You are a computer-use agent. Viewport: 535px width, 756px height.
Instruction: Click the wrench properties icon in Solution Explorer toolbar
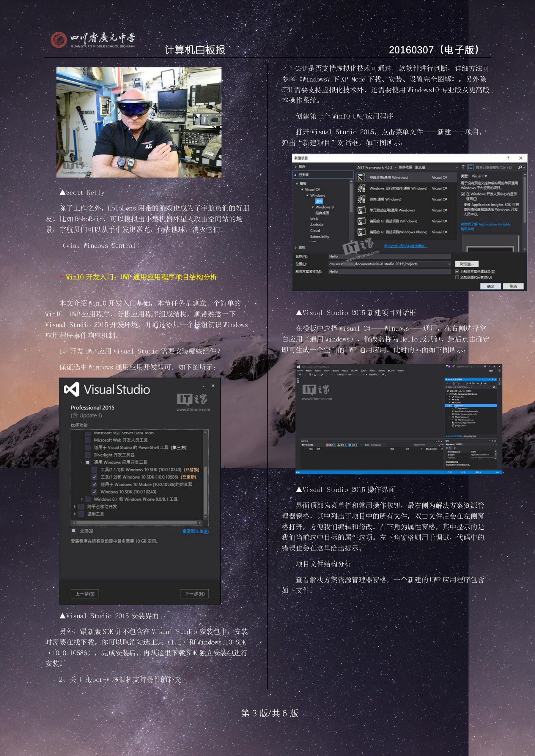click(x=481, y=383)
